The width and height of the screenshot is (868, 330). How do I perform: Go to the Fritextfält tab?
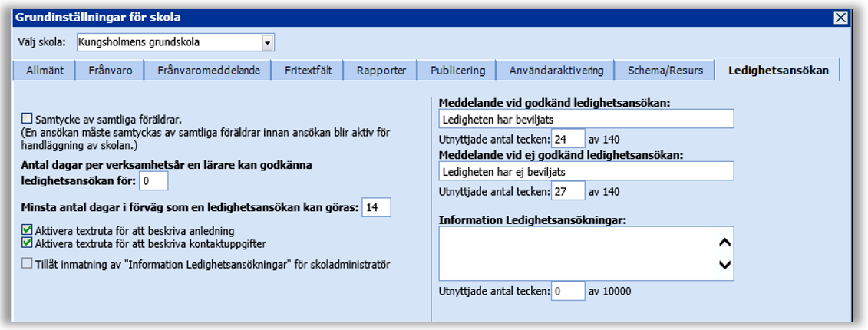309,71
